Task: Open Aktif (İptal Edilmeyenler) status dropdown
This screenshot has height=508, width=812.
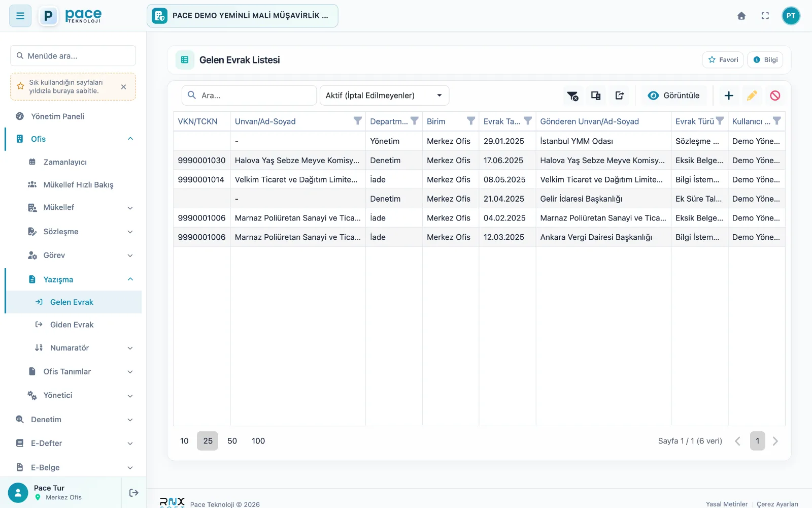Action: pos(384,96)
